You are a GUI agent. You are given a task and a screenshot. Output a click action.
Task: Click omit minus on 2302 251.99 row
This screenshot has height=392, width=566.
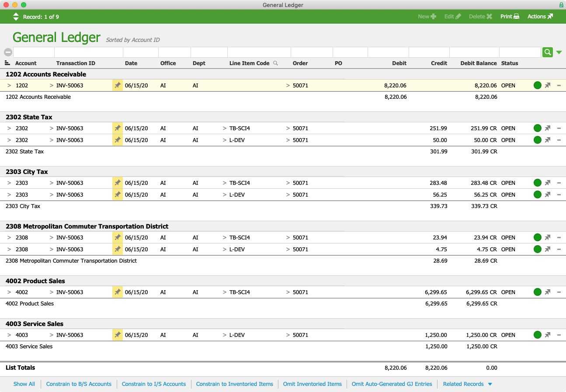559,128
